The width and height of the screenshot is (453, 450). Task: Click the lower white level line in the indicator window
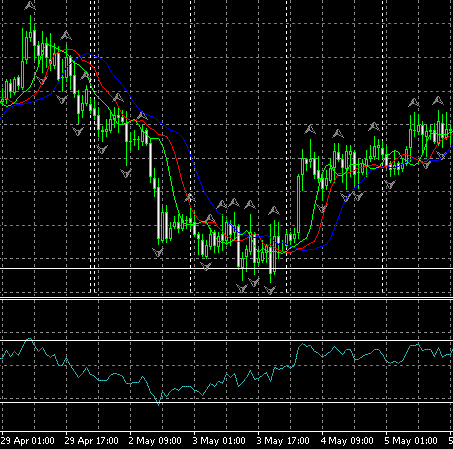[x=226, y=402]
